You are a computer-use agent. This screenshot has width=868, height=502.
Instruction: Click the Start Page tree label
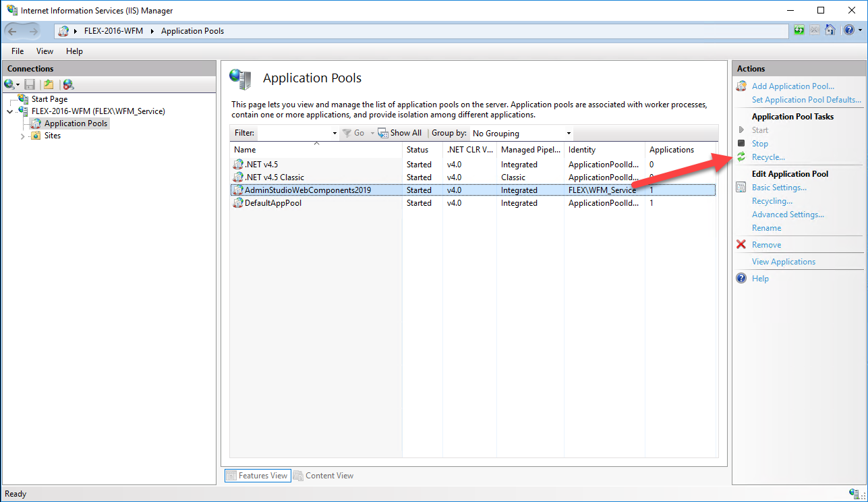(49, 99)
